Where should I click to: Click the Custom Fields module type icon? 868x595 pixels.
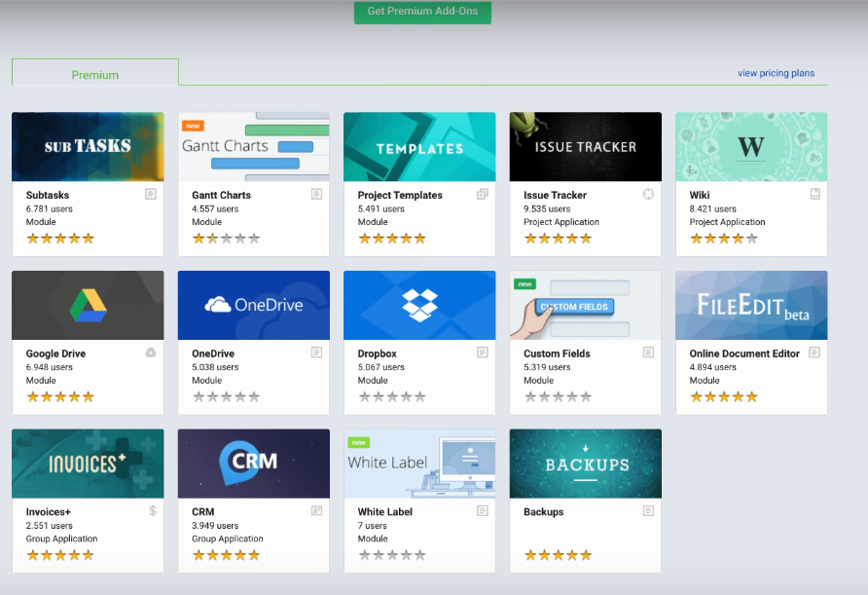pos(648,353)
